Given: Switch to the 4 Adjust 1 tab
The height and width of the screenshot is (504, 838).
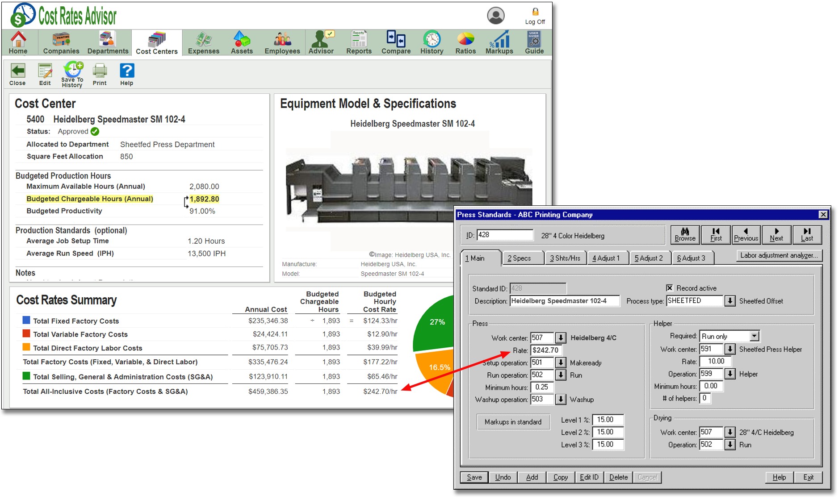Looking at the screenshot, I should (x=608, y=258).
